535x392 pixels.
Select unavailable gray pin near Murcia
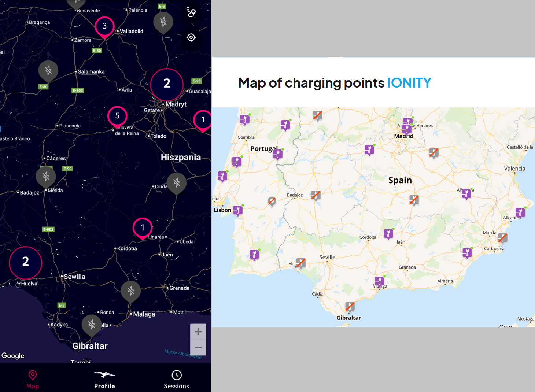coord(503,238)
